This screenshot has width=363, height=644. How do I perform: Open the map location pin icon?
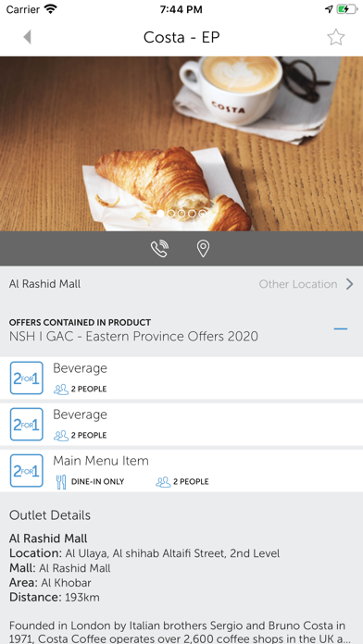(x=203, y=249)
